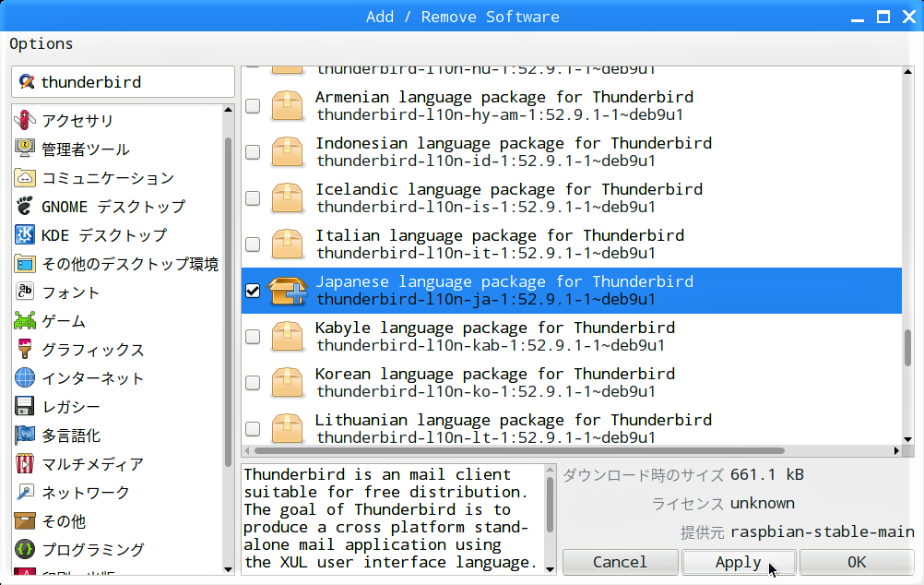The height and width of the screenshot is (585, 924).
Task: Click the Korean language package box icon
Action: (x=287, y=382)
